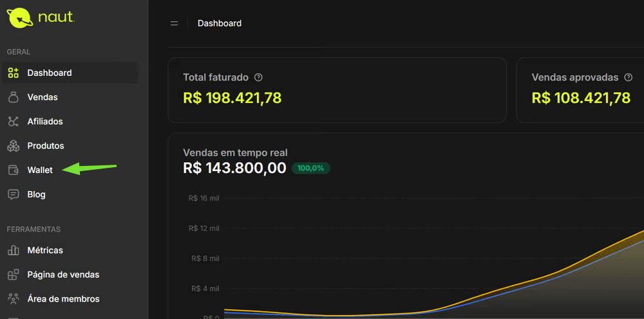Click the naut planet logo icon

click(19, 18)
